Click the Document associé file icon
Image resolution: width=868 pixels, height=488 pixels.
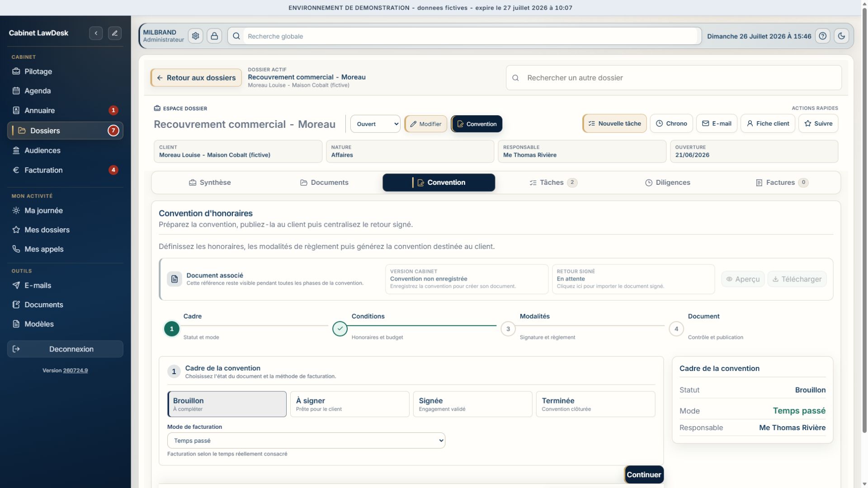tap(175, 279)
